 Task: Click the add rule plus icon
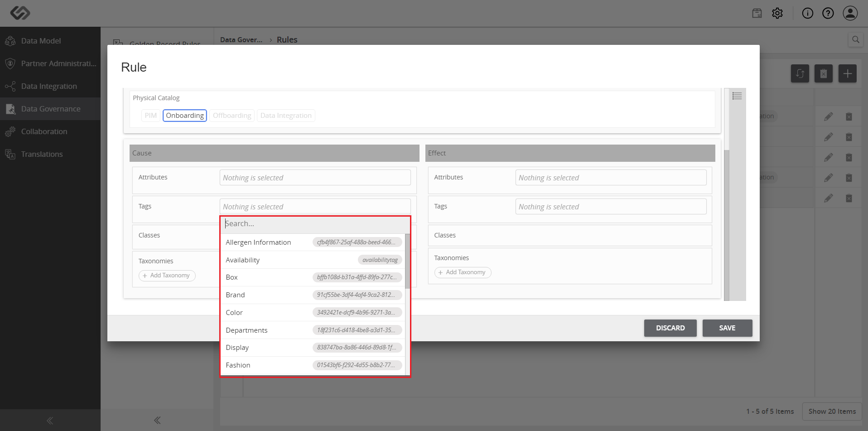pos(848,73)
